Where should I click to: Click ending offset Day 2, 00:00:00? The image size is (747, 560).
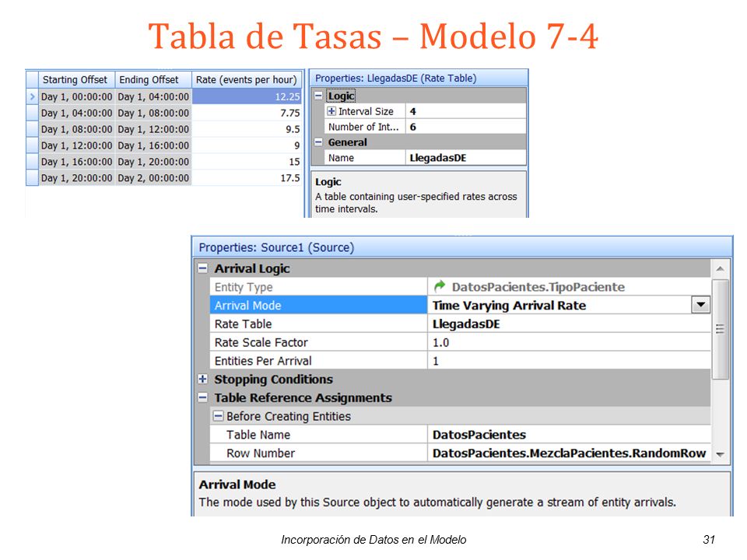[x=153, y=177]
